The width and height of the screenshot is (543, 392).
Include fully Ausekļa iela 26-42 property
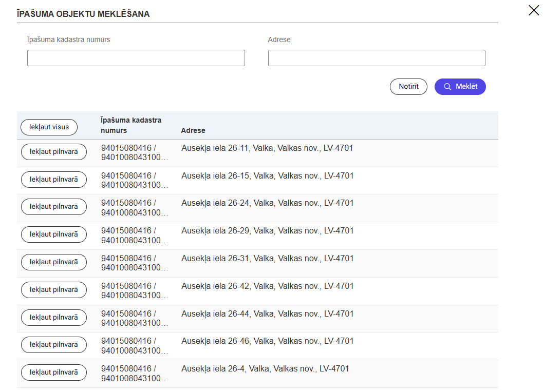(x=54, y=290)
